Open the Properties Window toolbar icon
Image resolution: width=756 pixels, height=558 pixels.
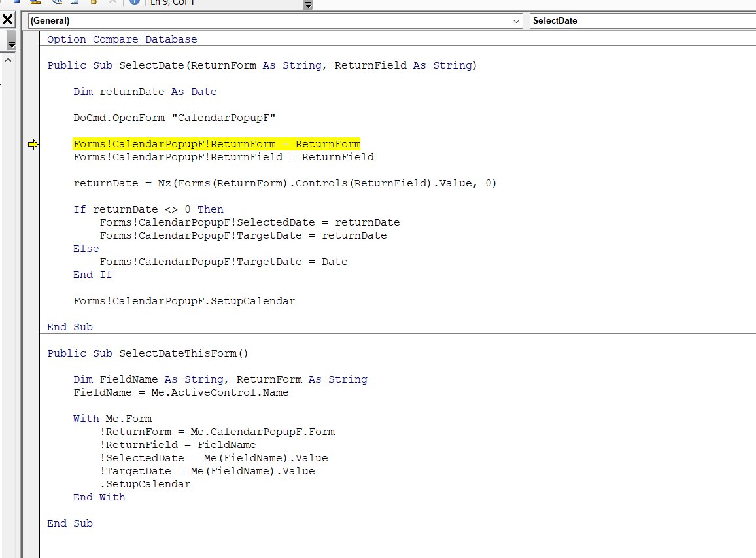[76, 2]
